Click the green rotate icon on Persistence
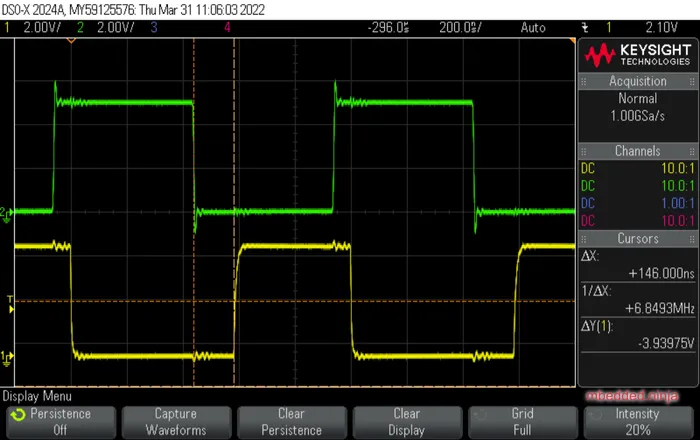Viewport: 700px width, 440px height. 18,414
